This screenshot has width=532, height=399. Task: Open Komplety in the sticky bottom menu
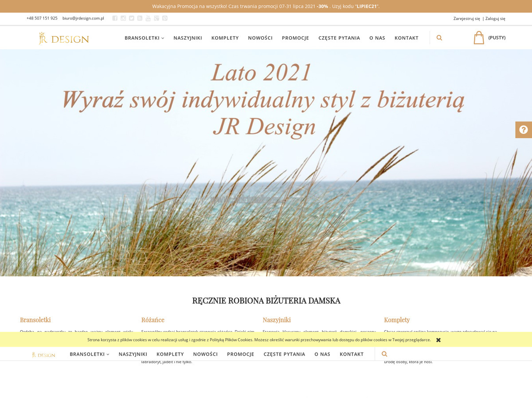tap(170, 354)
